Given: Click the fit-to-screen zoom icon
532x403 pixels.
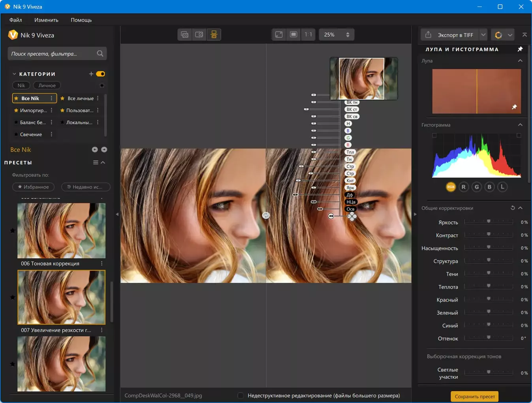Looking at the screenshot, I should (x=279, y=35).
